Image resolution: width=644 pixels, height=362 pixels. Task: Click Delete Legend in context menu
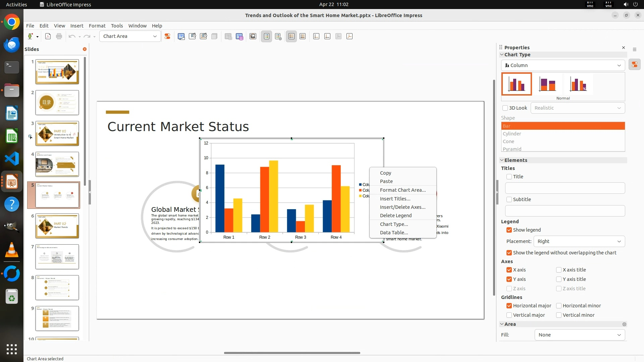pos(395,216)
